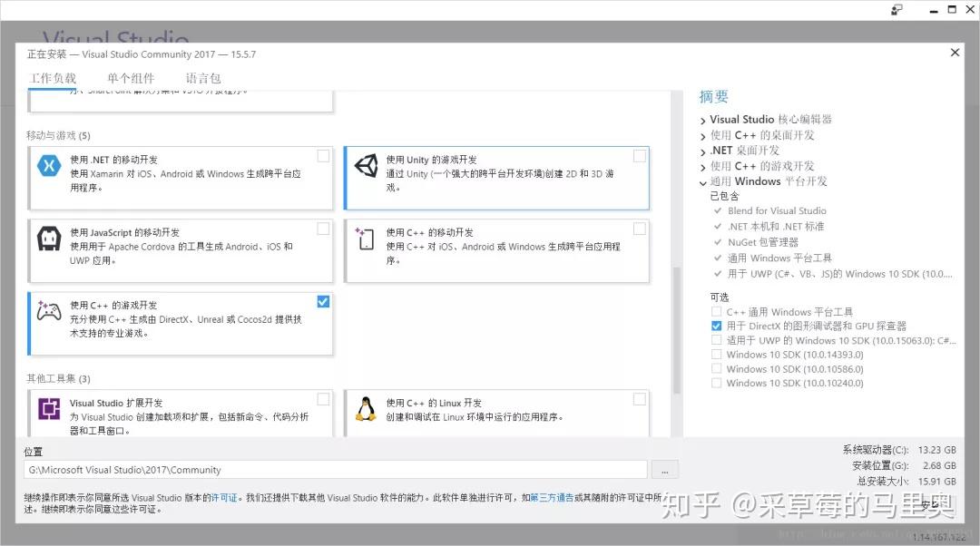Click the C++ mobile development phone icon
Image resolution: width=980 pixels, height=546 pixels.
click(x=365, y=239)
